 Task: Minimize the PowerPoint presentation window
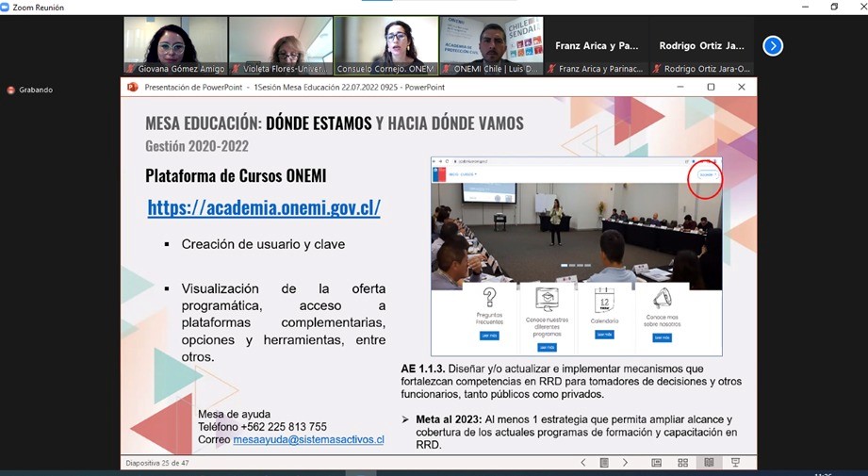tap(680, 87)
